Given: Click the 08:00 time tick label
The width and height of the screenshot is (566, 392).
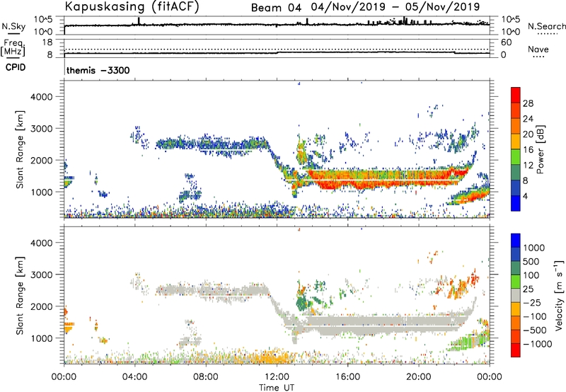Looking at the screenshot, I should [205, 377].
